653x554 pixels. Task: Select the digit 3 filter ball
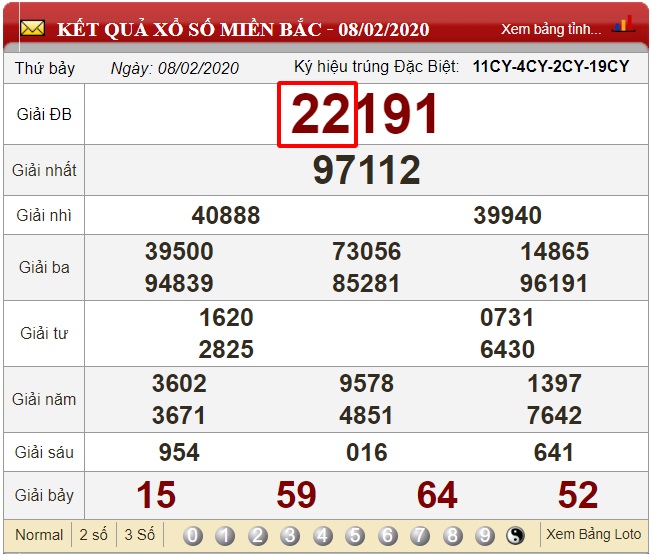[290, 535]
